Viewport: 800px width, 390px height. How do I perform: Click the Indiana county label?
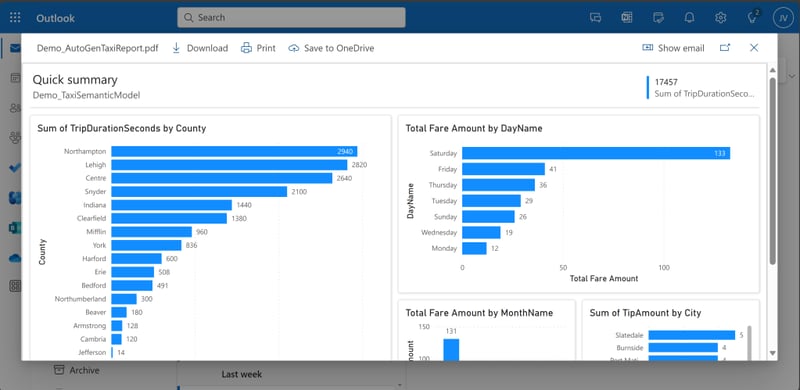point(95,205)
